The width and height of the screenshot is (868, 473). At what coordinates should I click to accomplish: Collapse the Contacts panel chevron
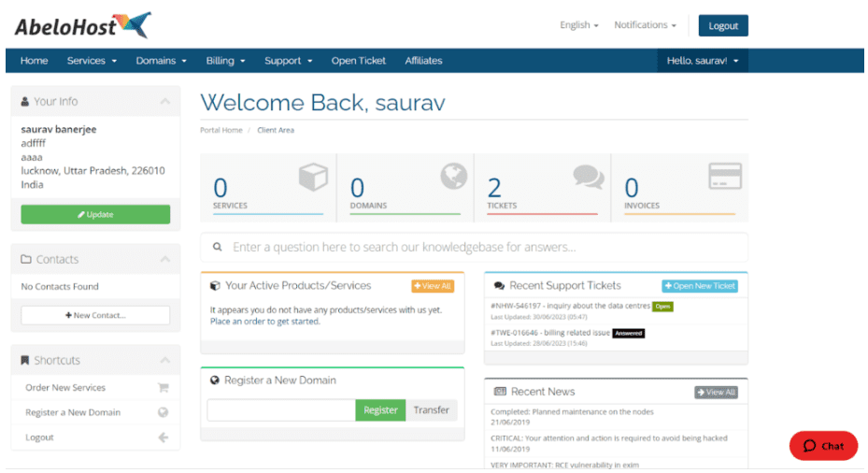(x=165, y=259)
